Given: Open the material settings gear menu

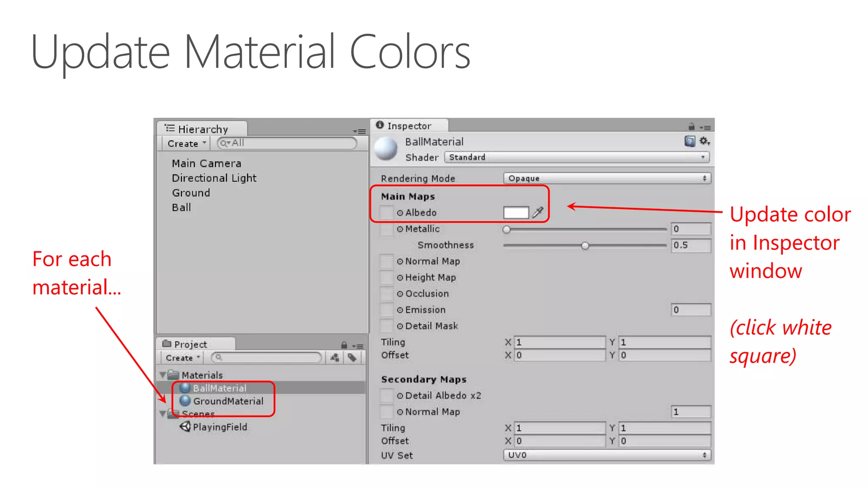Looking at the screenshot, I should click(x=704, y=141).
